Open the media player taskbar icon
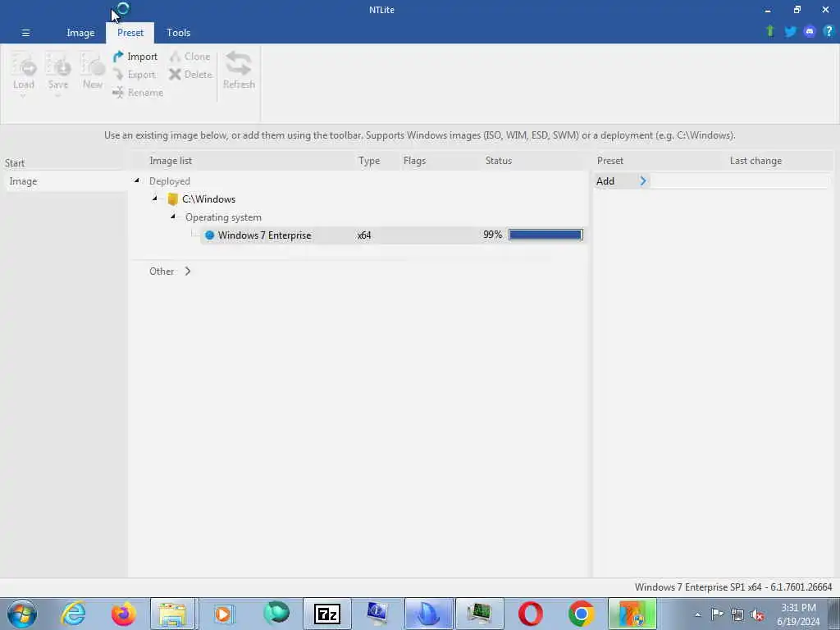840x630 pixels. [x=223, y=614]
